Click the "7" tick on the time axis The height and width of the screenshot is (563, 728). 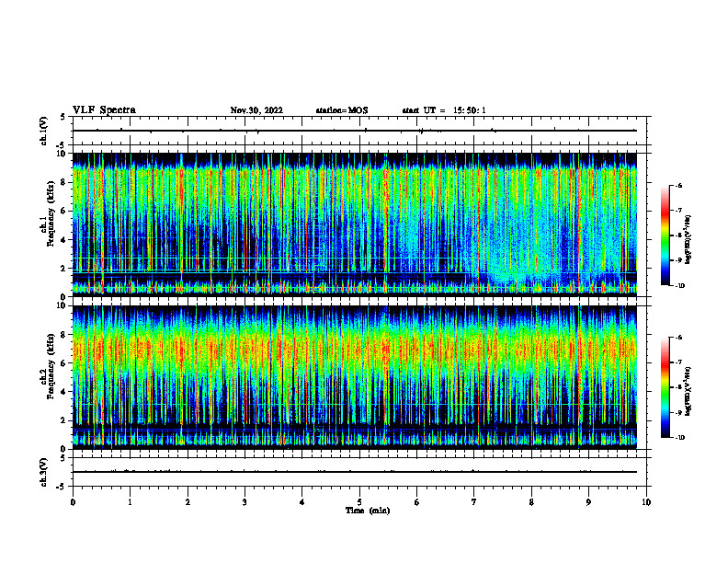[474, 502]
